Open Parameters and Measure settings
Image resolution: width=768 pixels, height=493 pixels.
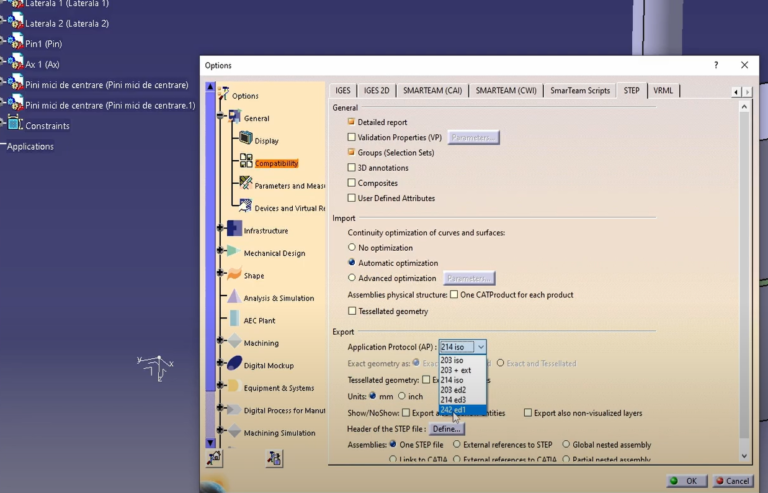point(246,184)
